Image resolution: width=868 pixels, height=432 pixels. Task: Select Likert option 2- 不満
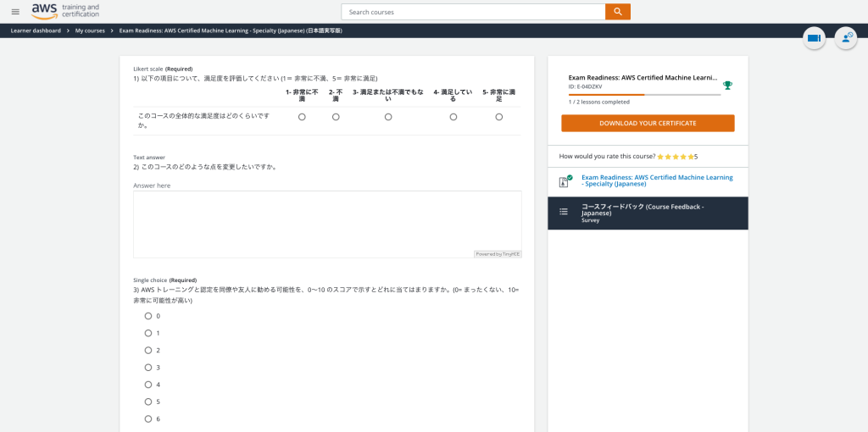(336, 117)
